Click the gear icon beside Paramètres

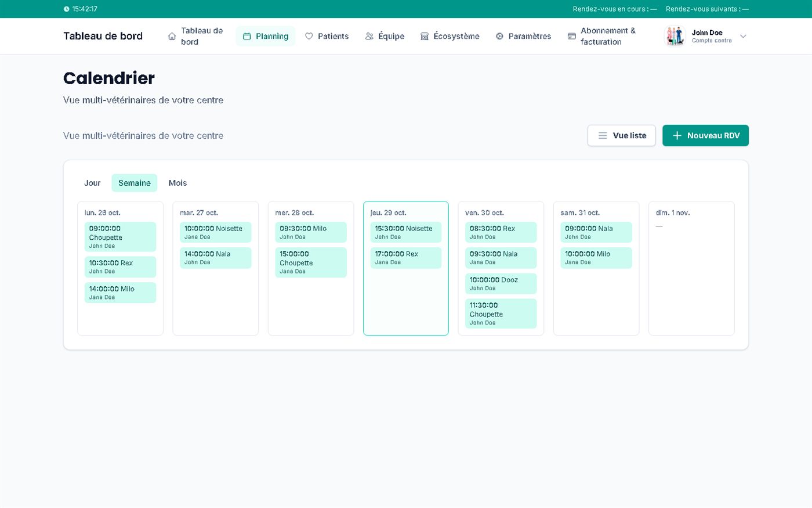pos(499,36)
